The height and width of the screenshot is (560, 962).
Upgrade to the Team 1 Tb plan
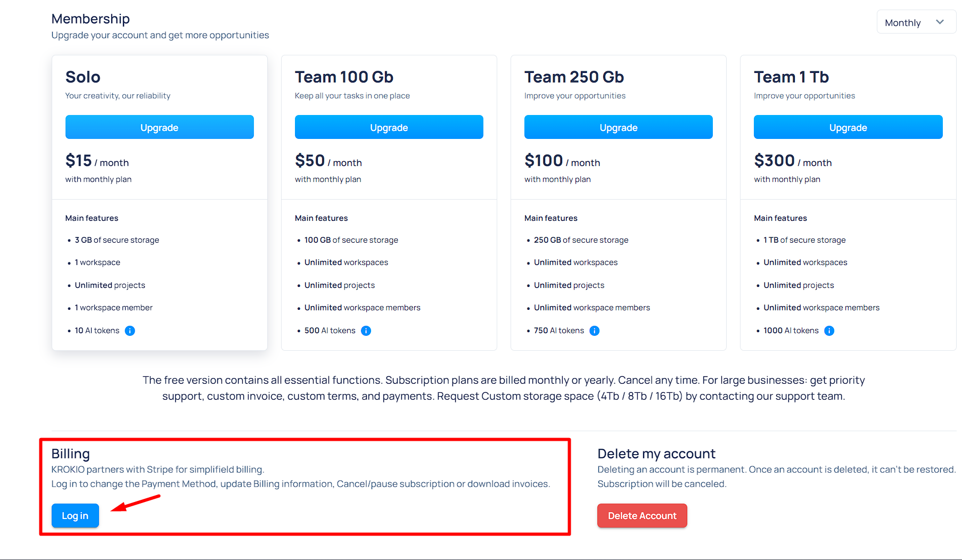tap(848, 127)
